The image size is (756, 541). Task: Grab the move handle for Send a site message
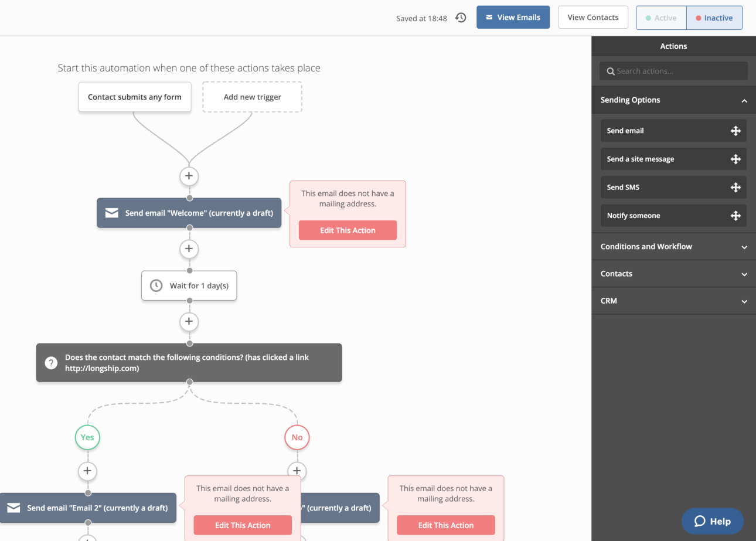pyautogui.click(x=735, y=159)
